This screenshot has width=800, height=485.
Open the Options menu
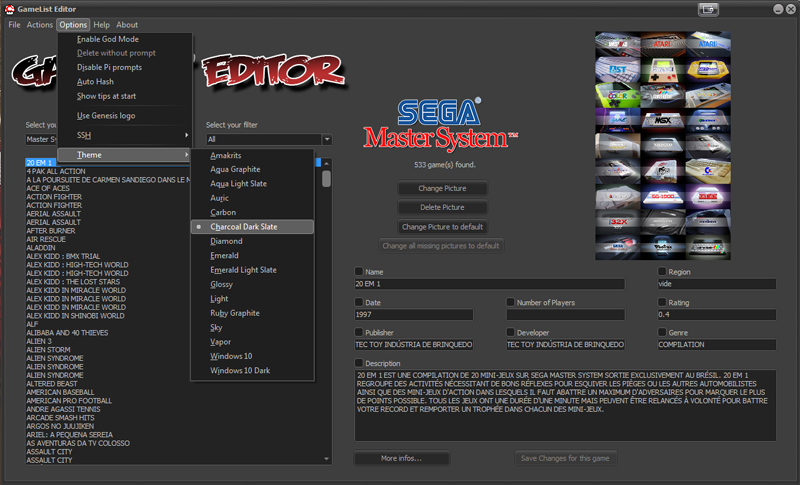pyautogui.click(x=73, y=24)
